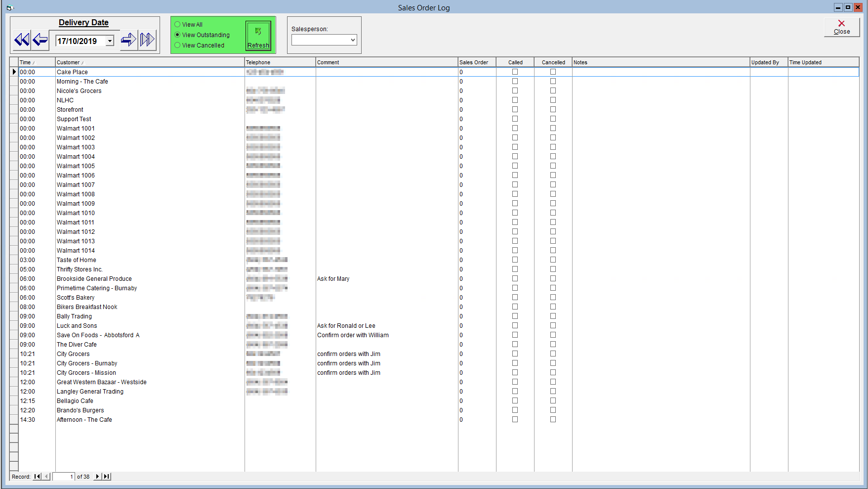This screenshot has height=489, width=868.
Task: Go to previous delivery date arrow
Action: (40, 40)
